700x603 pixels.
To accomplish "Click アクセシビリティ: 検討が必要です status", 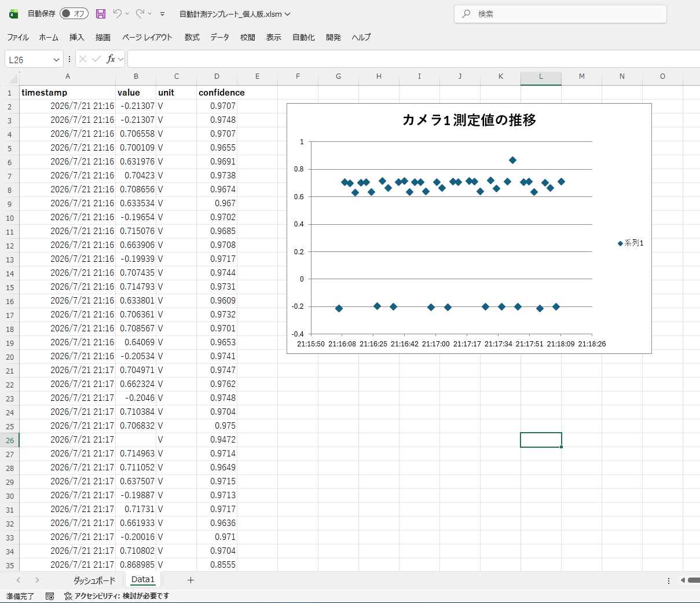I will point(116,596).
